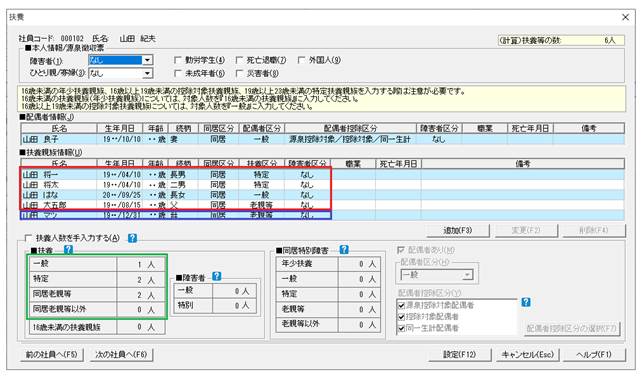642x382 pixels.
Task: Select spouse row 山田 良子
Action: 323,139
